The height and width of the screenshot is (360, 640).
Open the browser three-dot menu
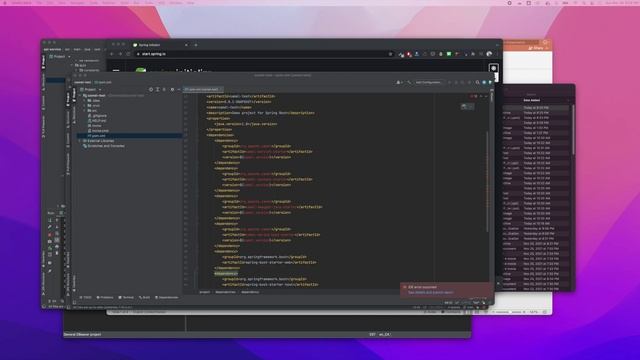point(497,54)
